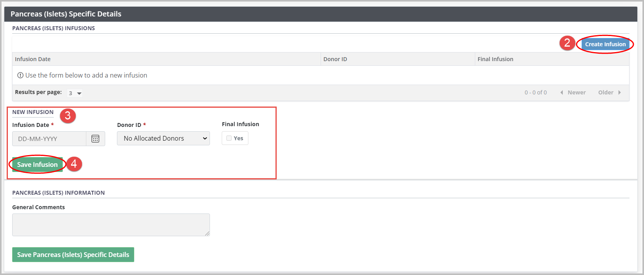Click the red step 4 marker

tap(74, 164)
